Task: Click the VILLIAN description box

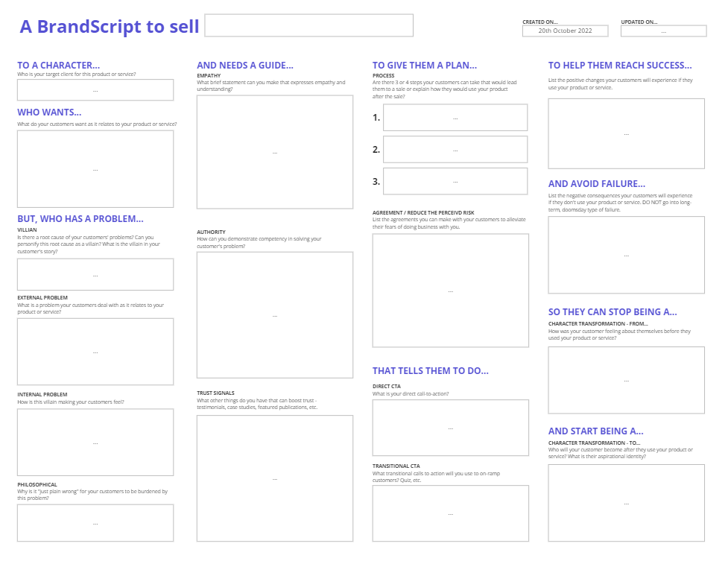Action: (95, 274)
